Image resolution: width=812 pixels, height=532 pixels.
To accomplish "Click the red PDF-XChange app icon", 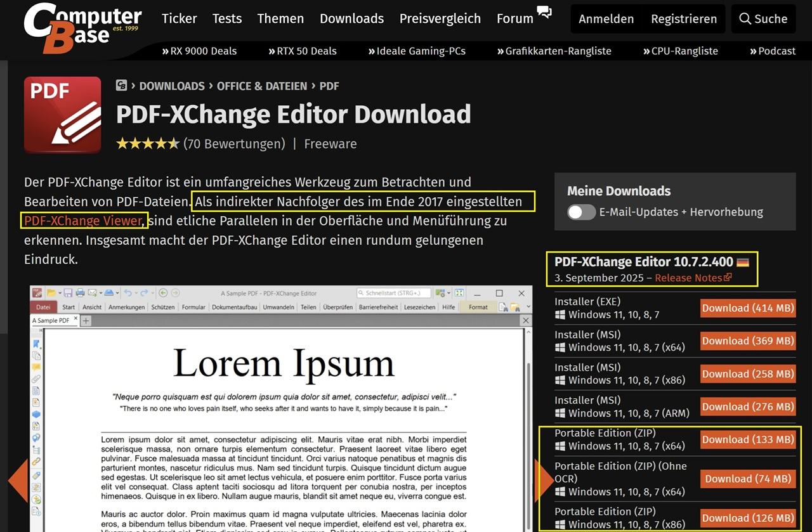I will click(x=62, y=115).
